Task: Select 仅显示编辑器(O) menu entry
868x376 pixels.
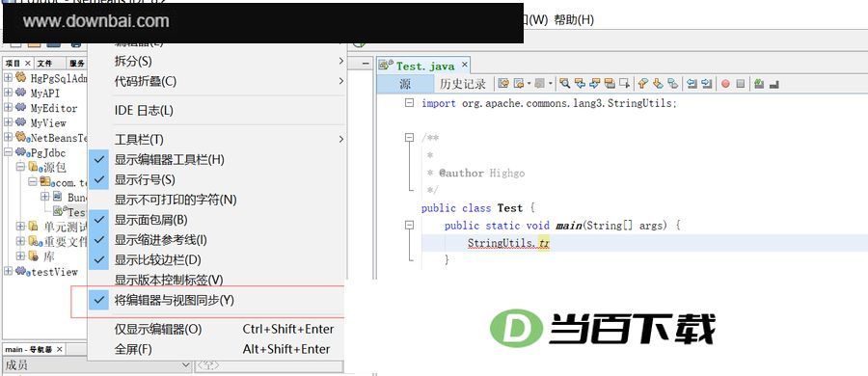Action: click(x=217, y=329)
